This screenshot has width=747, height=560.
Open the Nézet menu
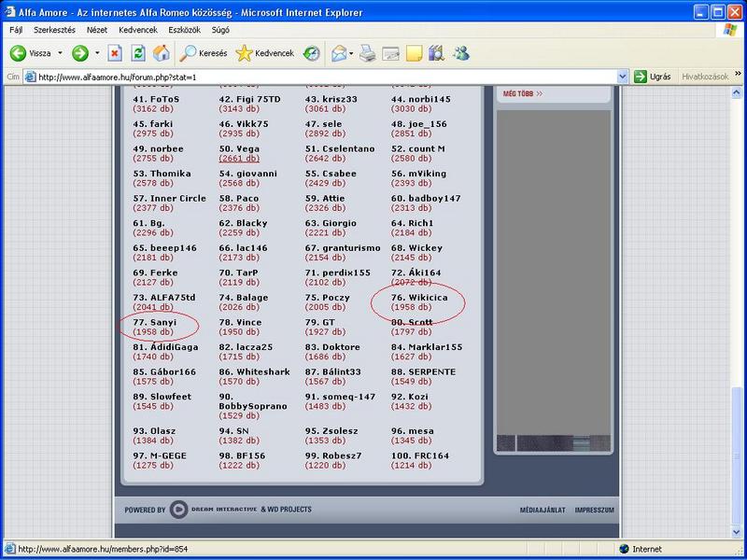coord(97,30)
